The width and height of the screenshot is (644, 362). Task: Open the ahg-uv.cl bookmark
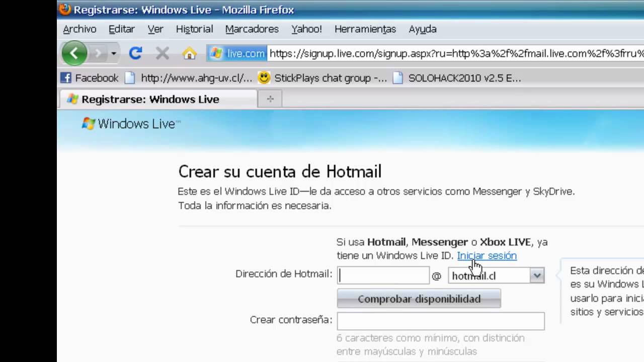(x=189, y=78)
